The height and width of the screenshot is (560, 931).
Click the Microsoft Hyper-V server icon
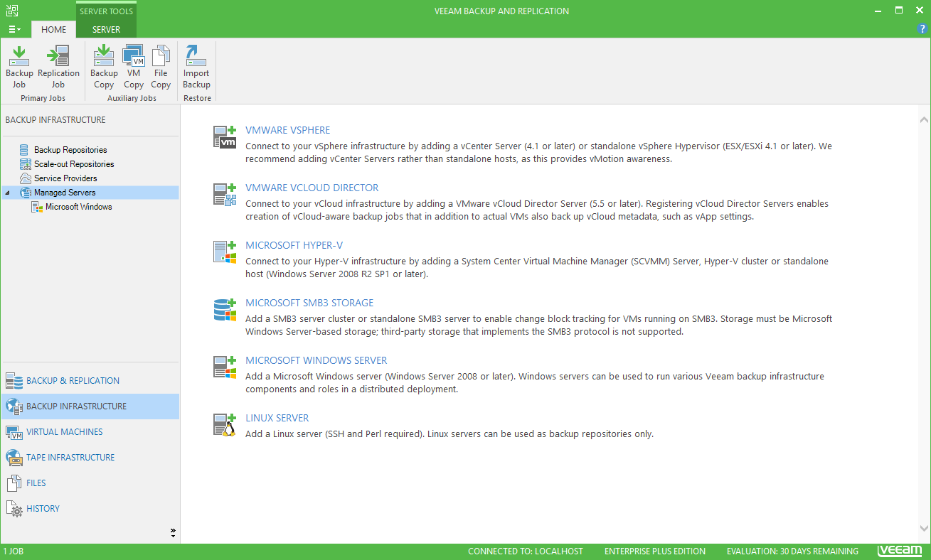click(x=225, y=252)
